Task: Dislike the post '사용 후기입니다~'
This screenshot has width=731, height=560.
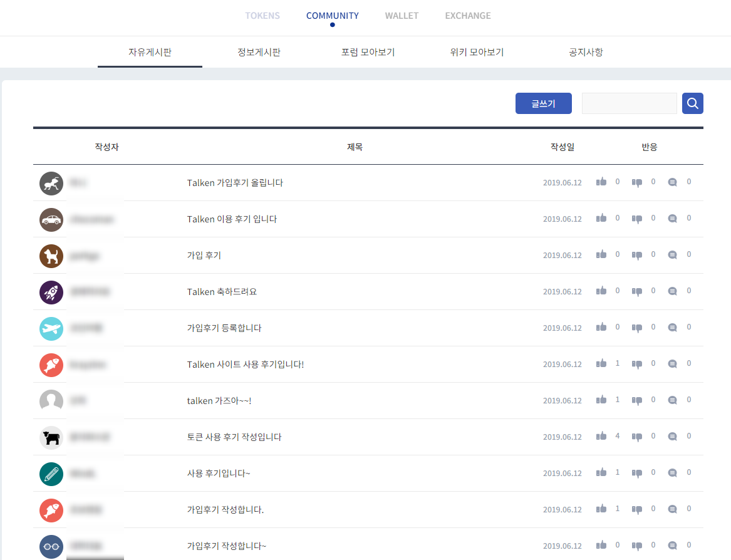Action: click(x=637, y=474)
